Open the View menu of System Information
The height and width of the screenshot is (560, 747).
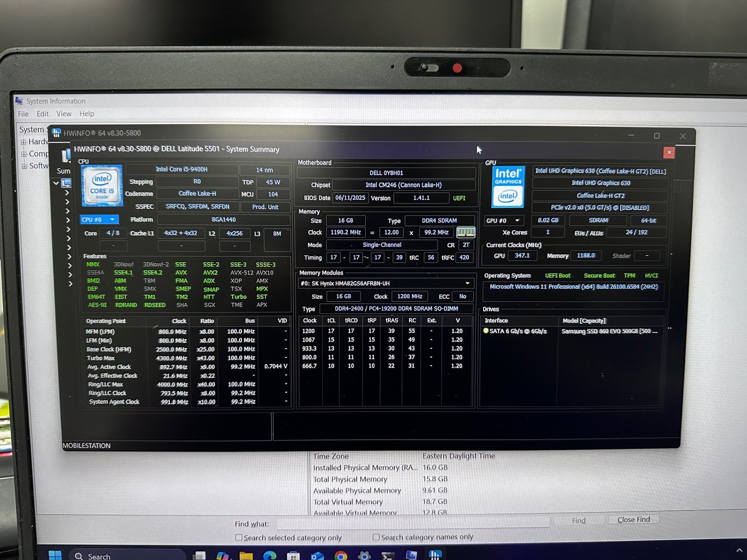coord(64,113)
